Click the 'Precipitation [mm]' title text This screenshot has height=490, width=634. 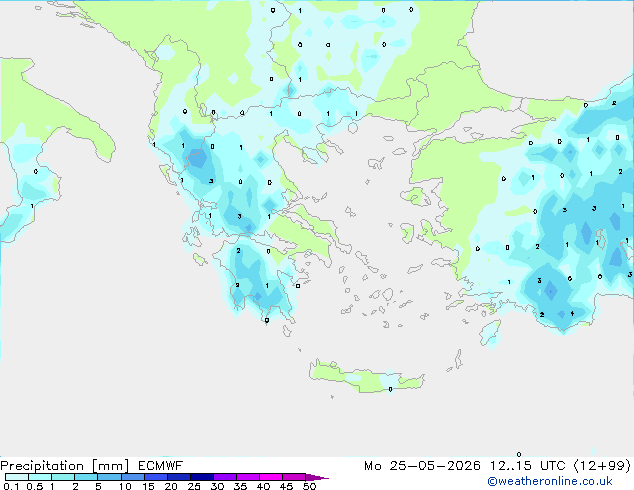click(64, 466)
